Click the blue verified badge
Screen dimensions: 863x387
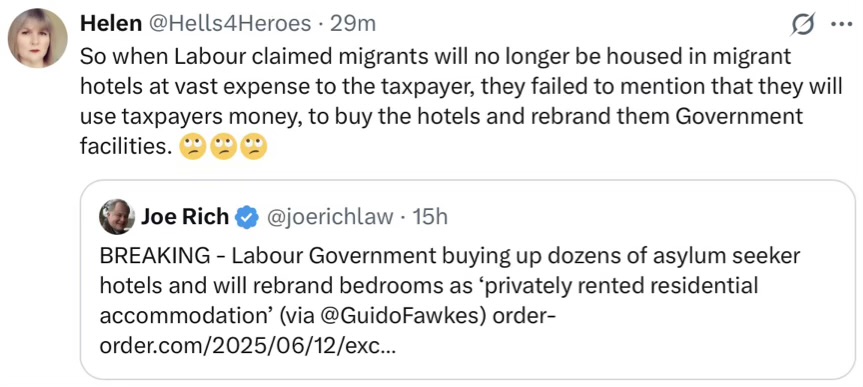coord(247,218)
